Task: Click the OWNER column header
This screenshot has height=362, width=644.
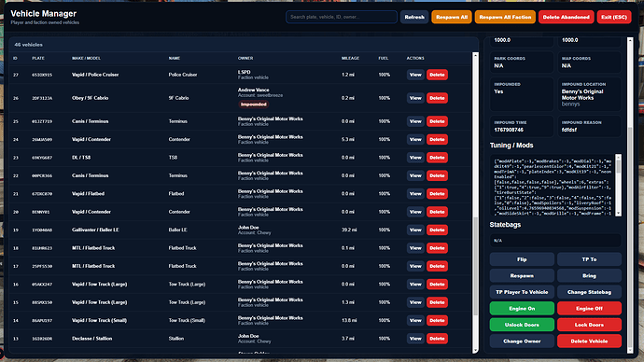Action: point(245,58)
